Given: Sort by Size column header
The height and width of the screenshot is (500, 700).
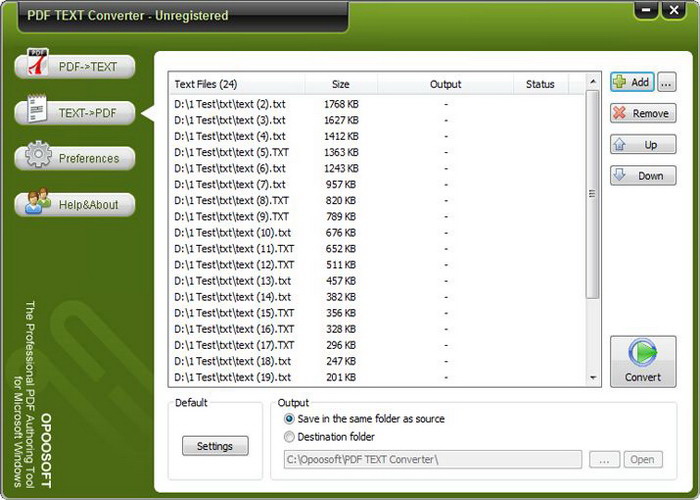Looking at the screenshot, I should pos(341,84).
